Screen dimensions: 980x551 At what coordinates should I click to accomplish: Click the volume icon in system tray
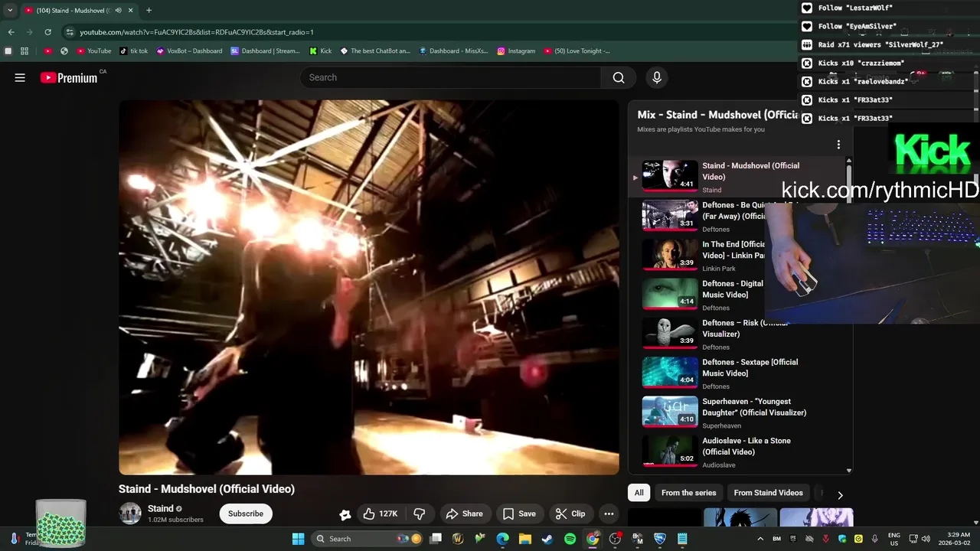[x=926, y=539]
